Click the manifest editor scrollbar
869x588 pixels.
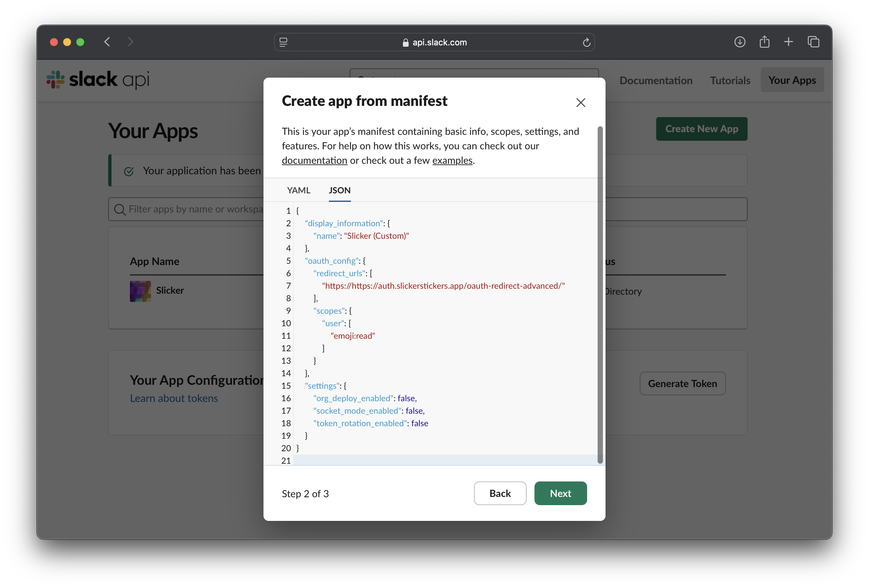click(x=600, y=295)
